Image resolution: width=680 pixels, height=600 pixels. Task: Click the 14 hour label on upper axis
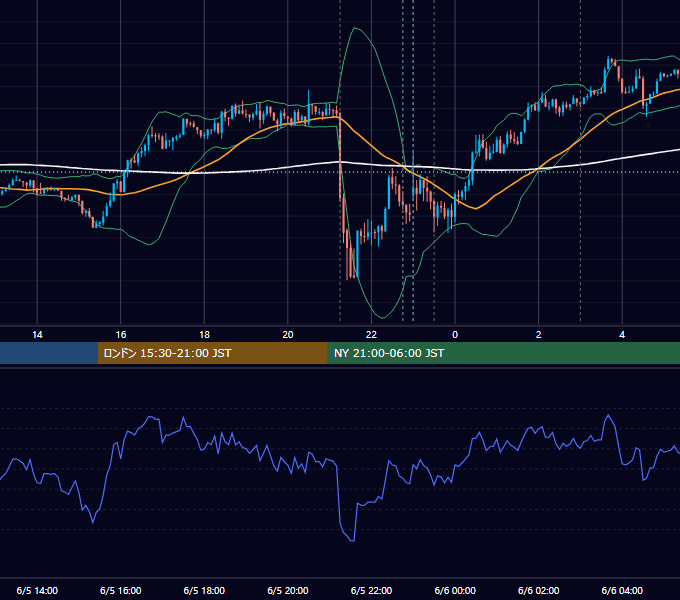(37, 335)
